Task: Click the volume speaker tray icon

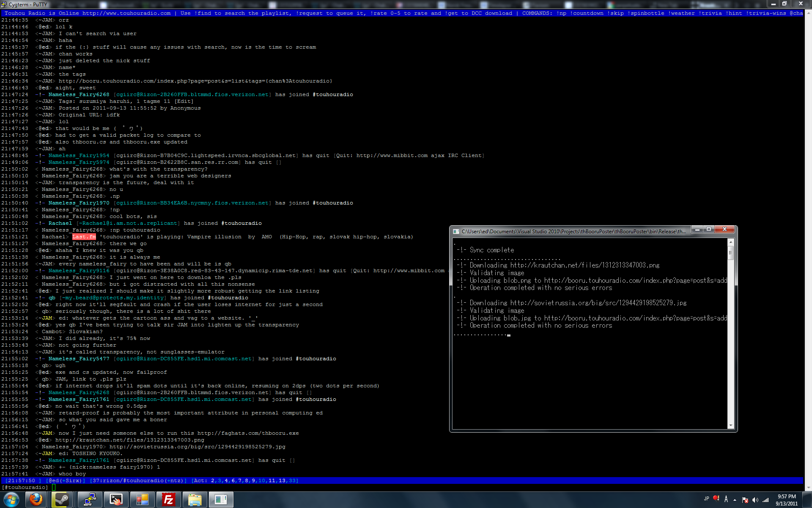Action: [x=755, y=500]
